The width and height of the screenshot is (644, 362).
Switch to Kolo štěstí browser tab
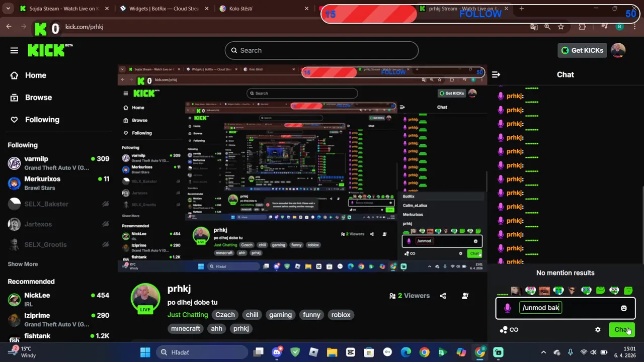pyautogui.click(x=264, y=9)
